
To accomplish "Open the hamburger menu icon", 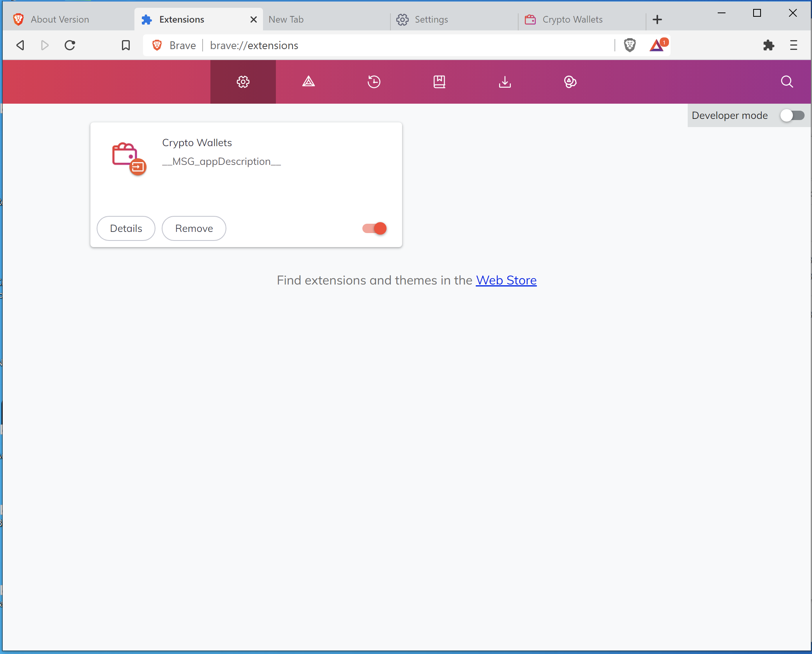I will [794, 45].
